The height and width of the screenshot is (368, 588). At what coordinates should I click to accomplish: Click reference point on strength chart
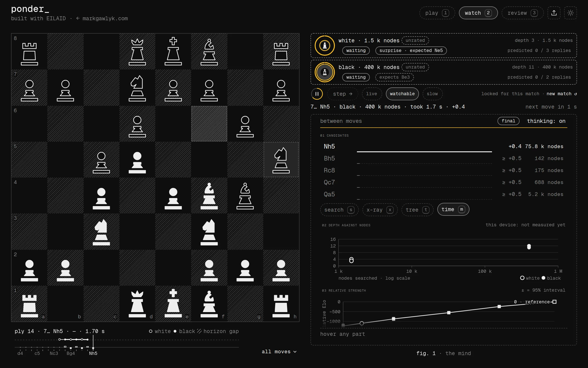(554, 302)
